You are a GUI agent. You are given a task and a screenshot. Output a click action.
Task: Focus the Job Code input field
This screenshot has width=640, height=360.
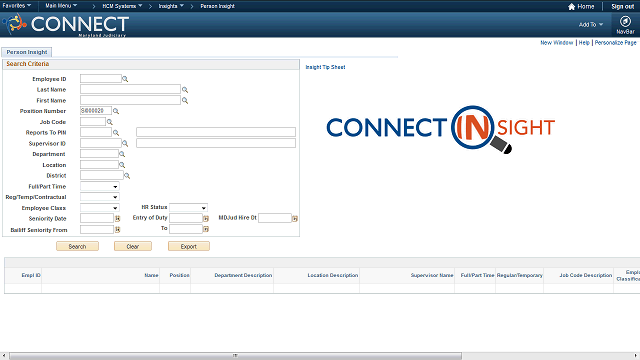click(x=93, y=122)
